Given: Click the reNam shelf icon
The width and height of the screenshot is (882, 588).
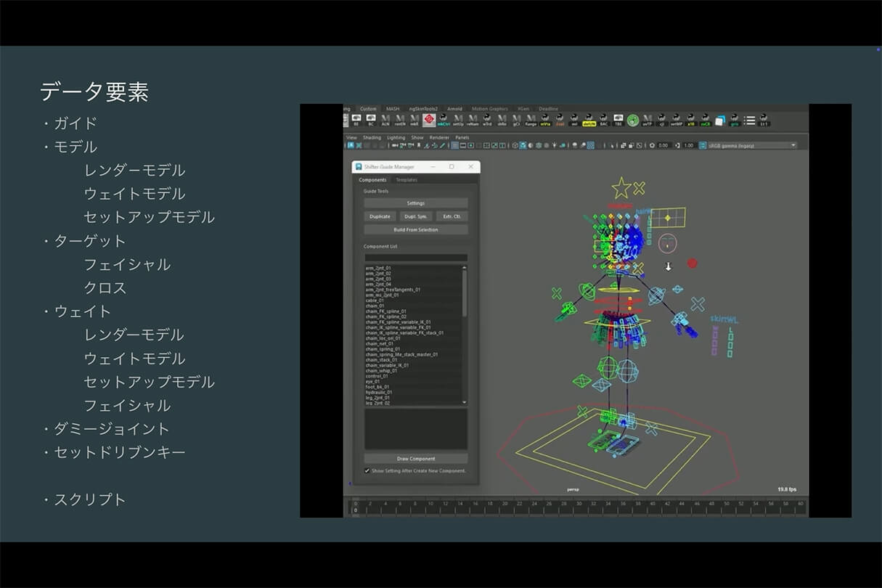Looking at the screenshot, I should click(x=473, y=120).
